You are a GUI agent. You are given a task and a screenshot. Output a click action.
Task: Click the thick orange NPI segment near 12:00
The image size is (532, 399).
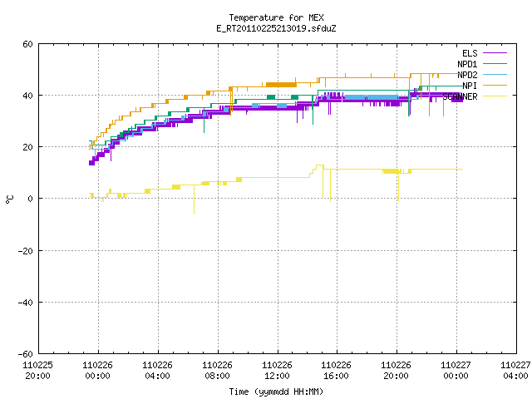(281, 85)
